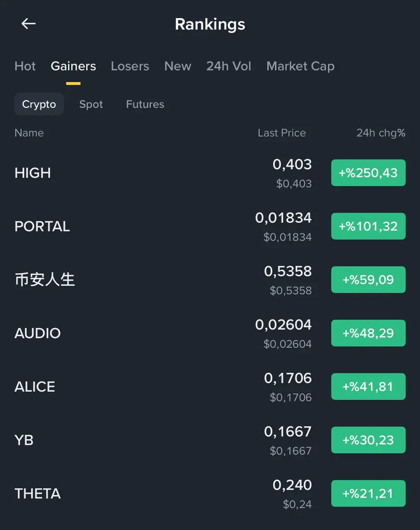Sort by 24h chg% column header
The image size is (420, 530).
[381, 133]
